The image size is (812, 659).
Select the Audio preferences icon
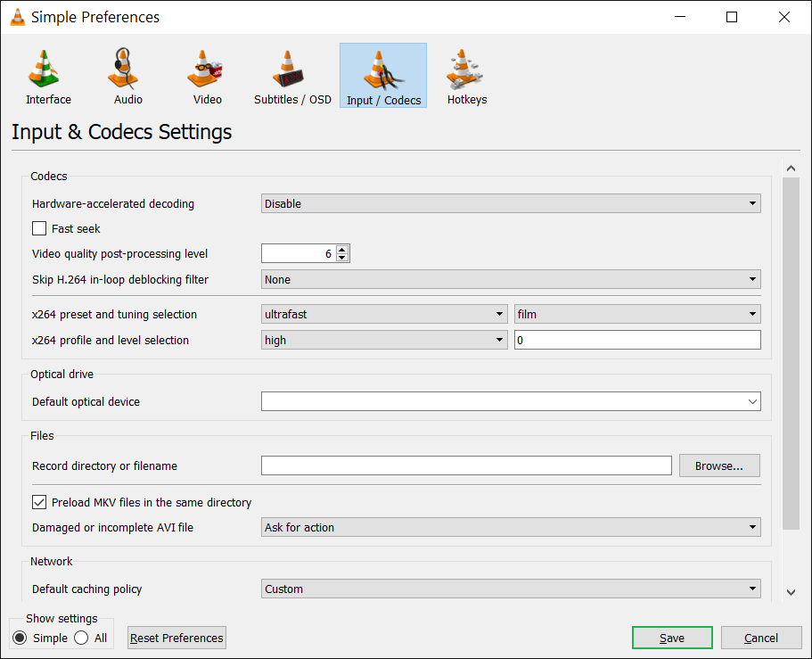[x=127, y=75]
